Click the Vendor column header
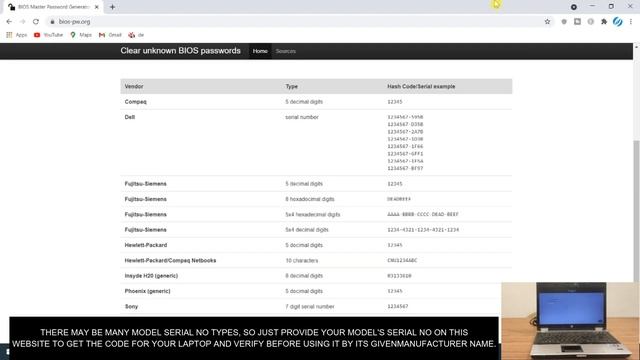The height and width of the screenshot is (360, 640). pos(134,87)
